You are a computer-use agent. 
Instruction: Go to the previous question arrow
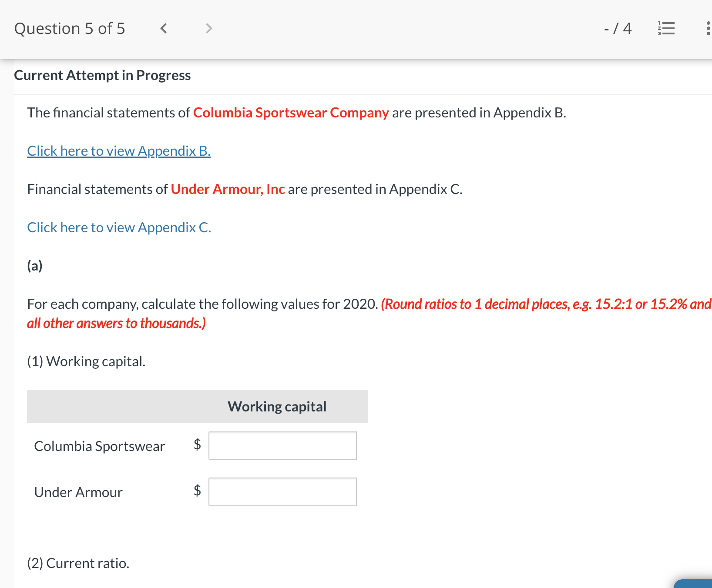[164, 29]
